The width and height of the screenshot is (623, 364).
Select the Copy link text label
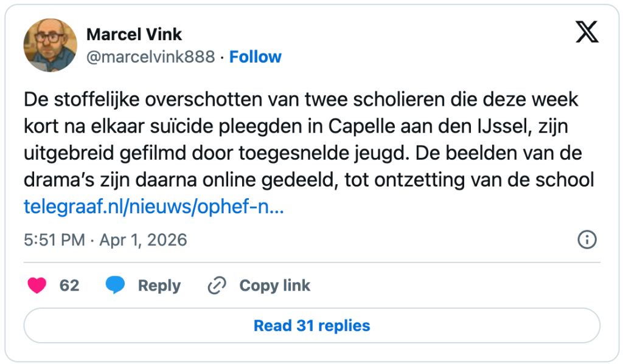coord(274,286)
